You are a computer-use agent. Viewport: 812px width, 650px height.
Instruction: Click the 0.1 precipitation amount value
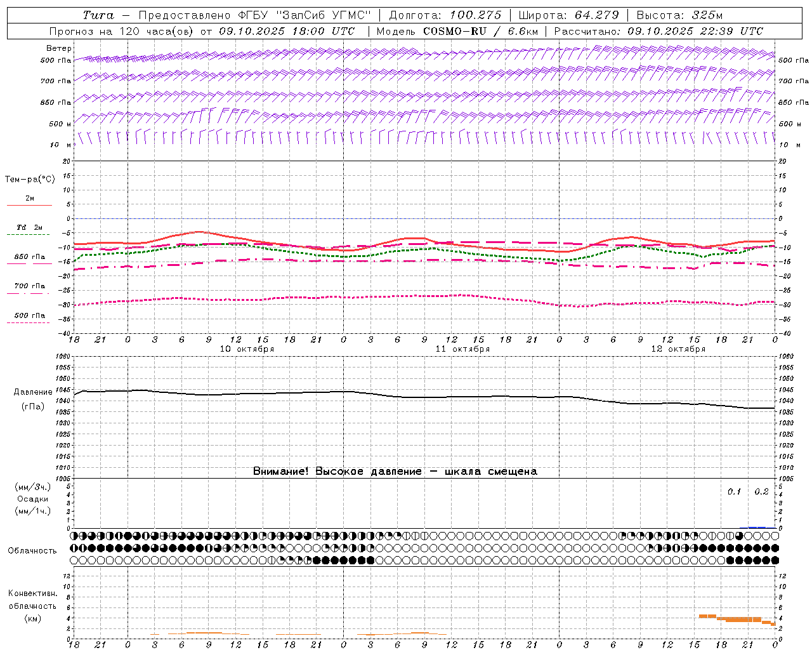(734, 492)
